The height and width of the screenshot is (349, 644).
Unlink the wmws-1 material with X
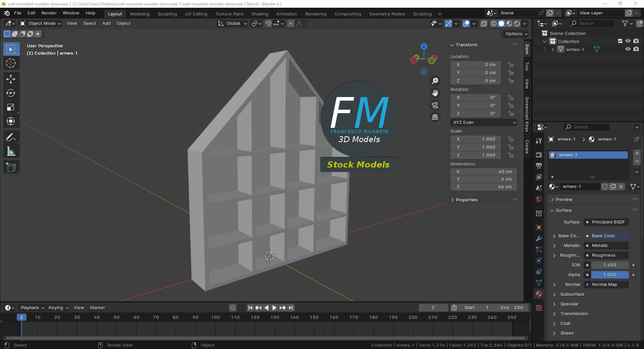click(621, 187)
